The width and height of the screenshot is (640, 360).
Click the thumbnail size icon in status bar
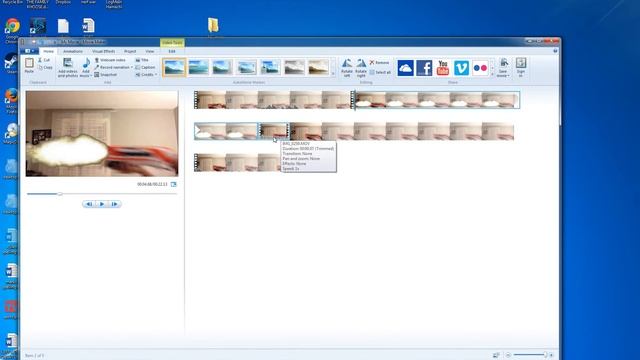(496, 355)
